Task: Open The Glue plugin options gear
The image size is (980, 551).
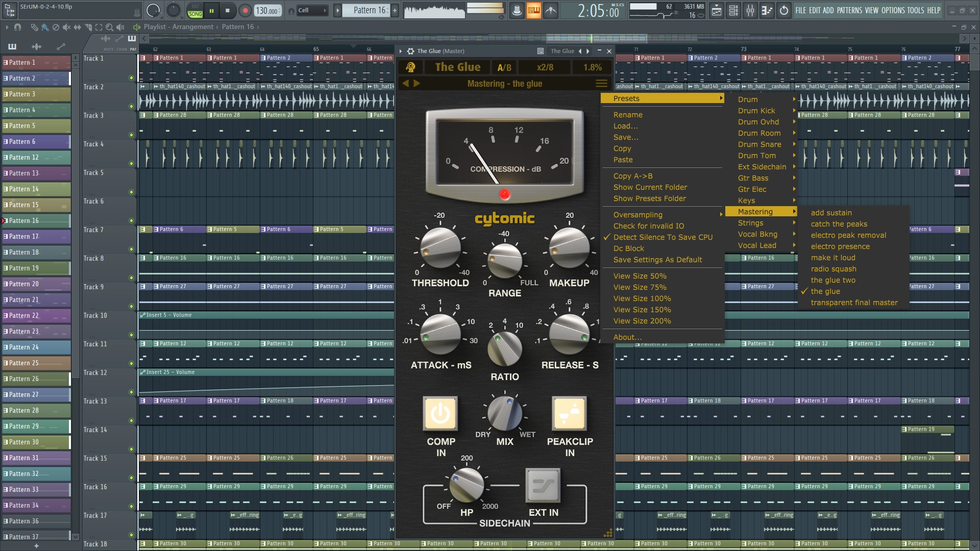Action: 410,51
